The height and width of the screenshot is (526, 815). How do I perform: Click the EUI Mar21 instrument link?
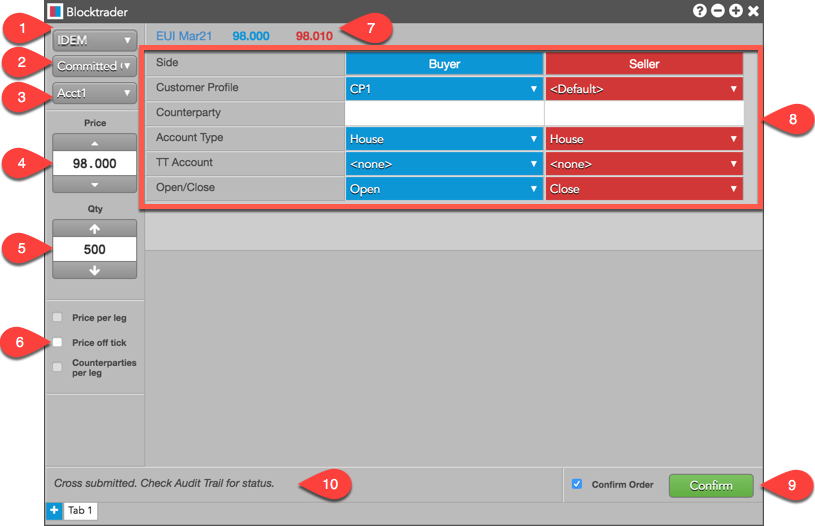[184, 36]
